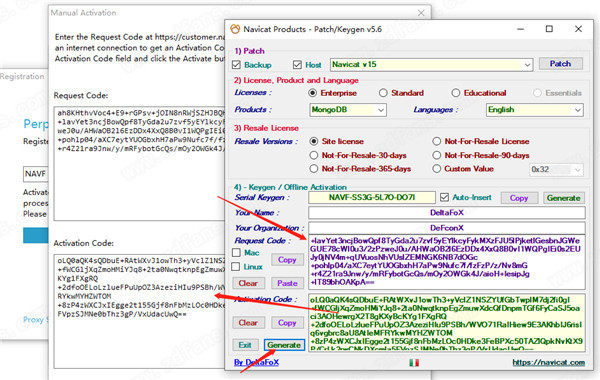
Task: Click inside the keygen Activation Code textbox
Action: [447, 323]
